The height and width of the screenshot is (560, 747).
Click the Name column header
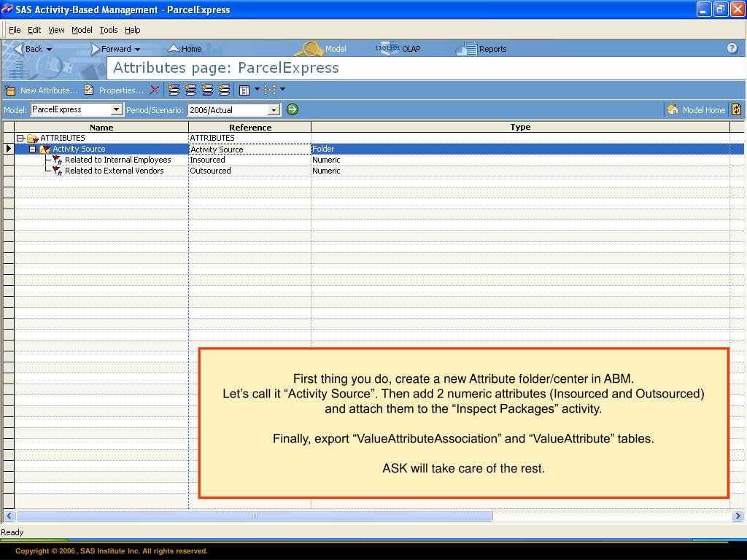tap(101, 127)
